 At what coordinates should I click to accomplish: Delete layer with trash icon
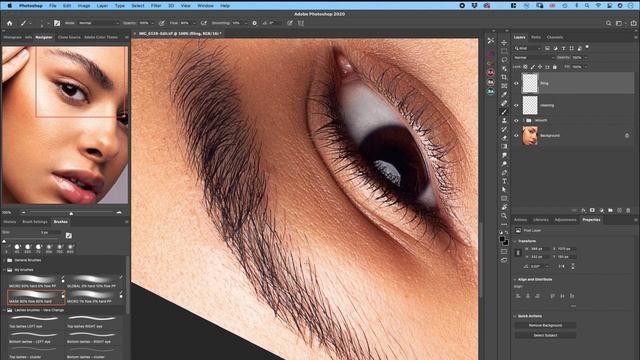click(x=628, y=210)
